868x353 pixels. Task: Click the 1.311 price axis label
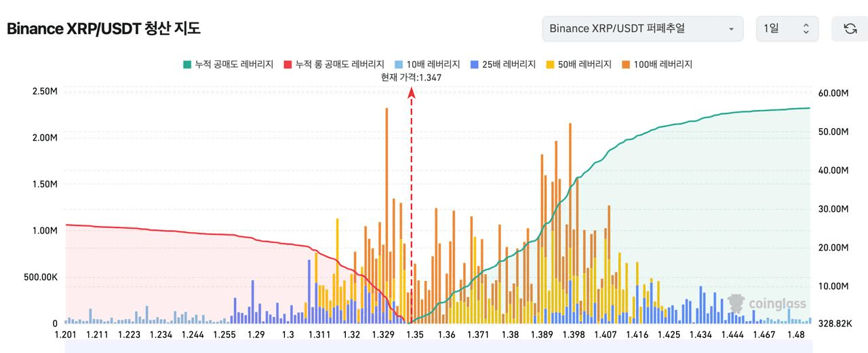(x=319, y=335)
